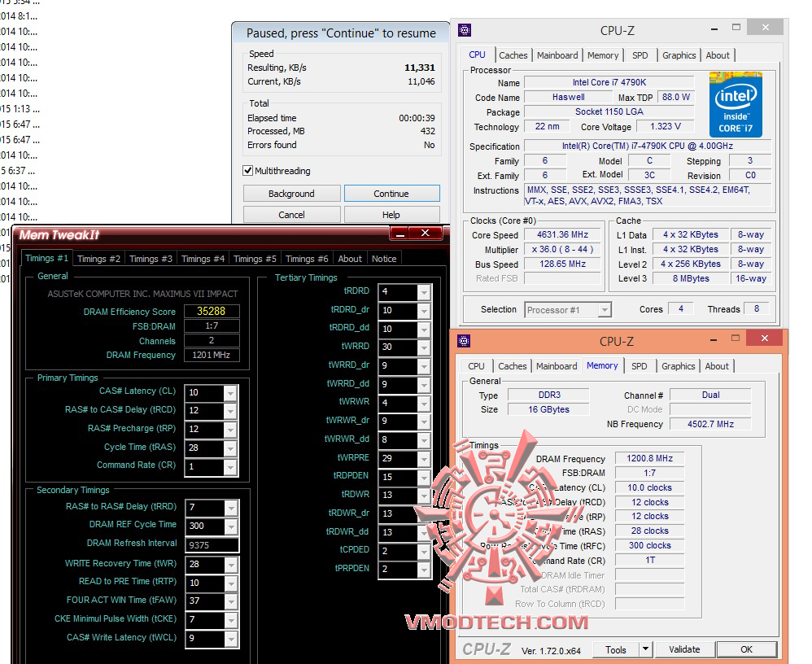Open the tWRPRE tertiary timing dropdown
812x664 pixels.
(x=424, y=459)
